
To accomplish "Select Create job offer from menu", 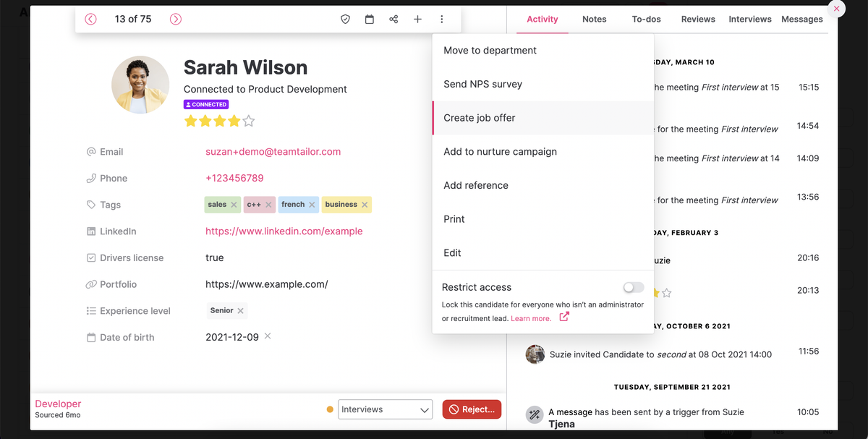I will 480,118.
